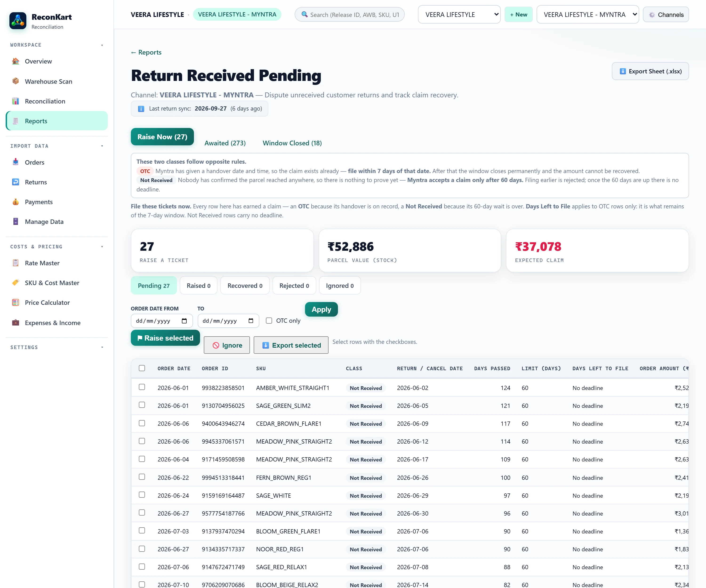Viewport: 706px width, 588px height.
Task: Select the Recovered 0 status filter
Action: click(245, 286)
